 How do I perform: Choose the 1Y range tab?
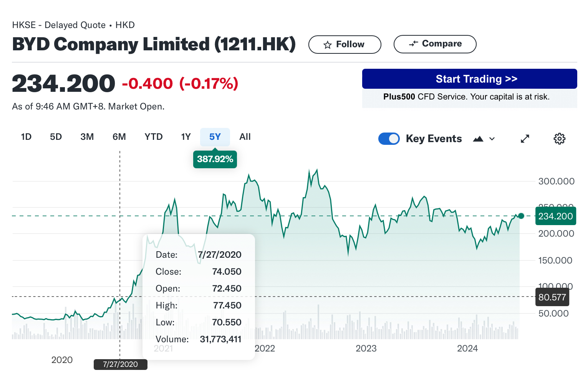(x=186, y=137)
